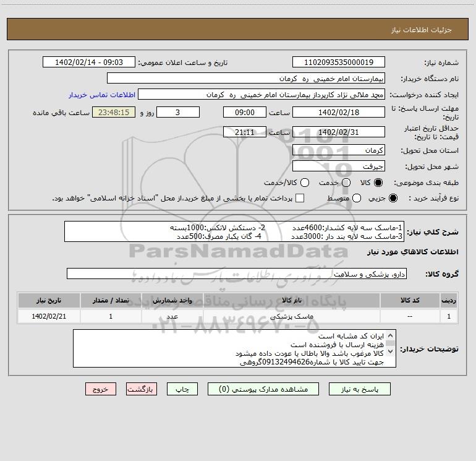Click the شماره نیاز number field
476x461 pixels.
339,62
